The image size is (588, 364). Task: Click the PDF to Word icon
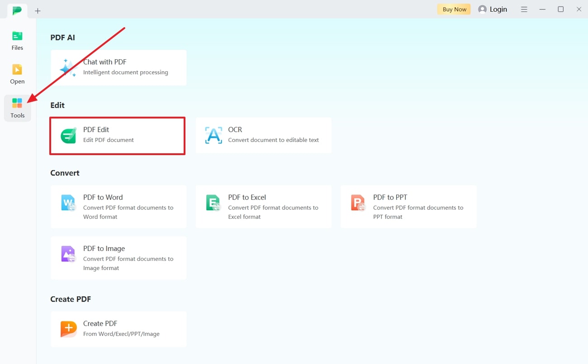68,203
